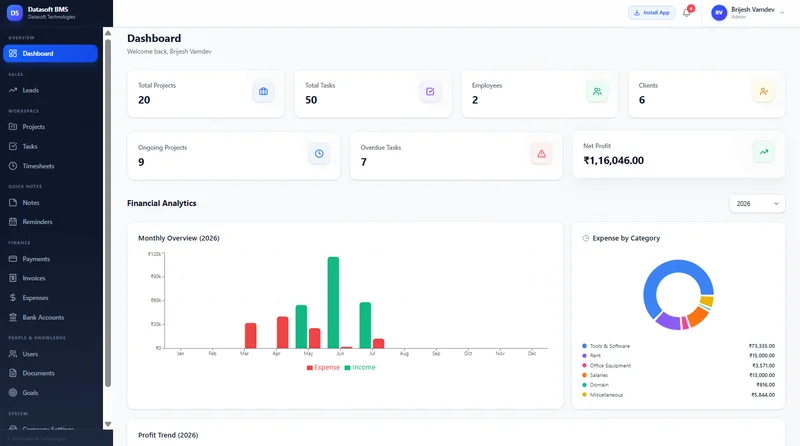Viewport: 800px width, 446px height.
Task: Click the Salaries orange legend swatch
Action: 584,375
